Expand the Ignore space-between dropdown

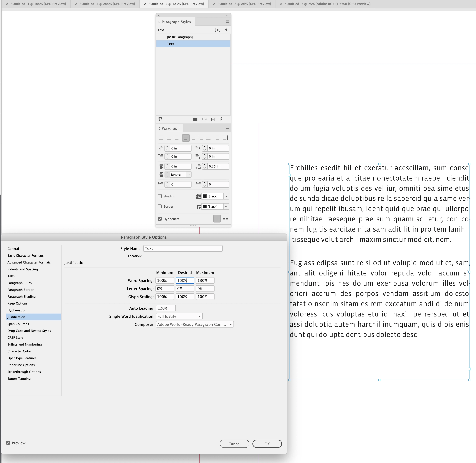pos(188,175)
